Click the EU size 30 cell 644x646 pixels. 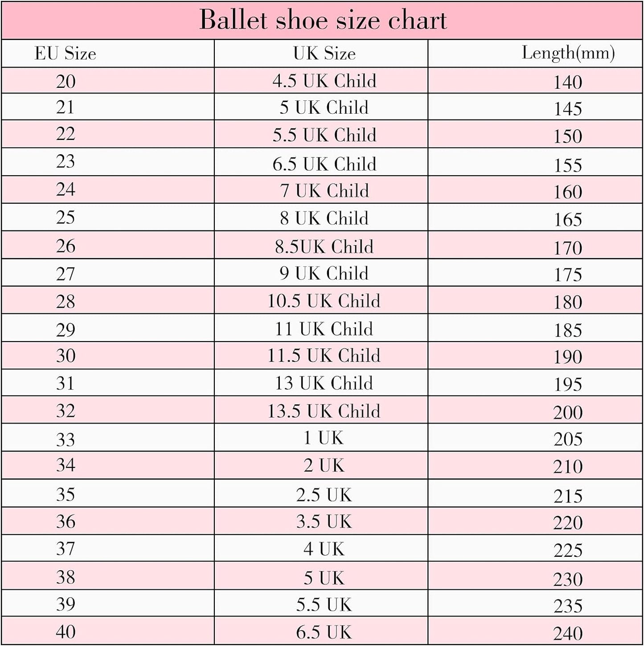[66, 356]
